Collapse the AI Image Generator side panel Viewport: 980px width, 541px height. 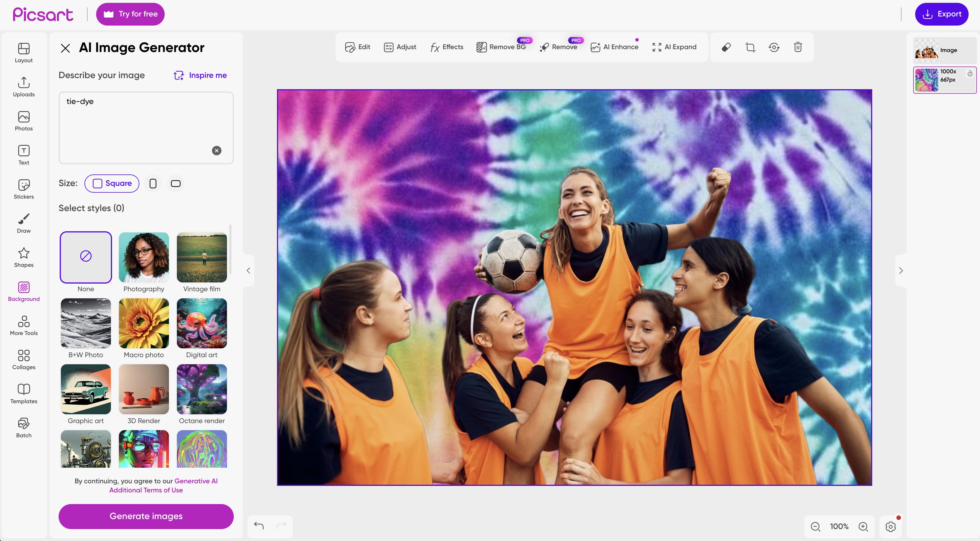pyautogui.click(x=248, y=270)
